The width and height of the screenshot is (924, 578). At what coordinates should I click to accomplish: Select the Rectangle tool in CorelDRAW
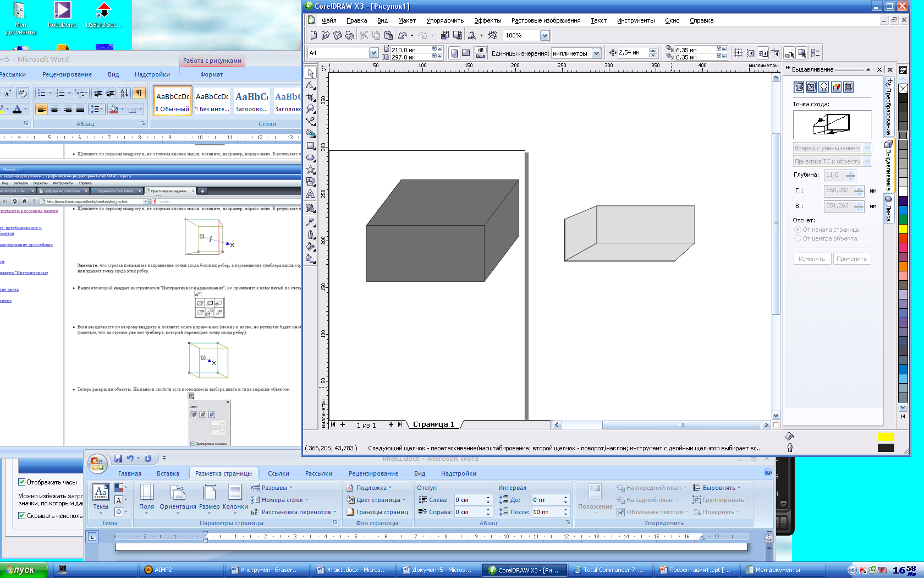pyautogui.click(x=311, y=146)
